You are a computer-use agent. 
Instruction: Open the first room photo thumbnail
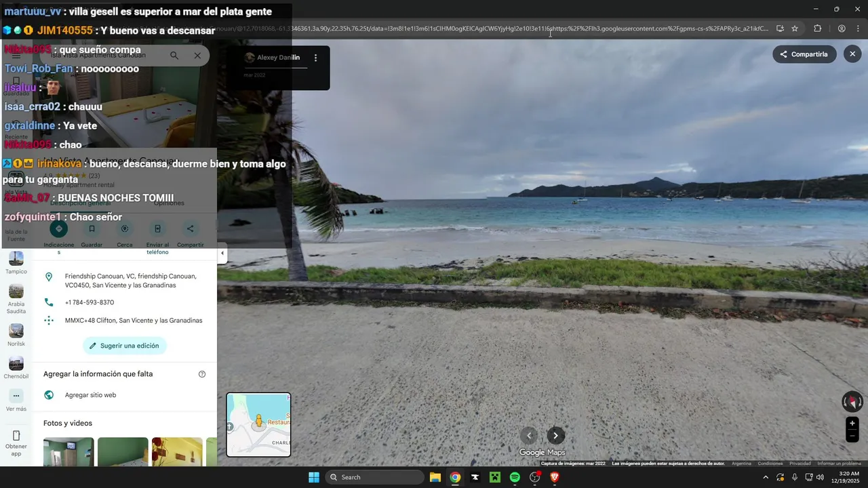click(68, 452)
